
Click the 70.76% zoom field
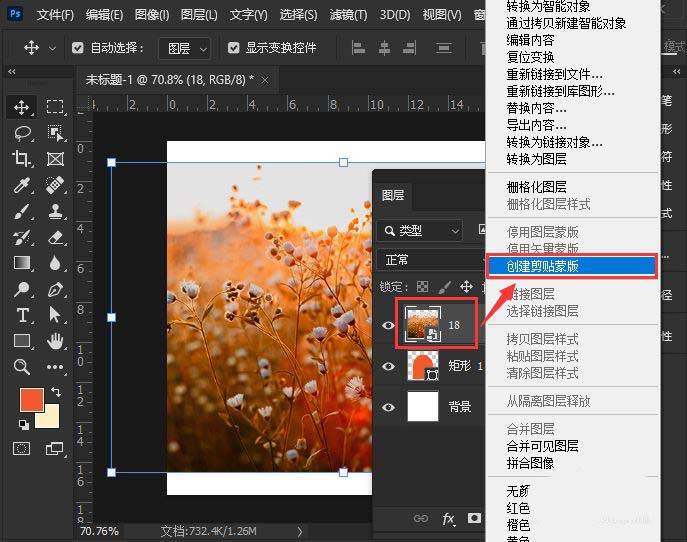pos(99,531)
